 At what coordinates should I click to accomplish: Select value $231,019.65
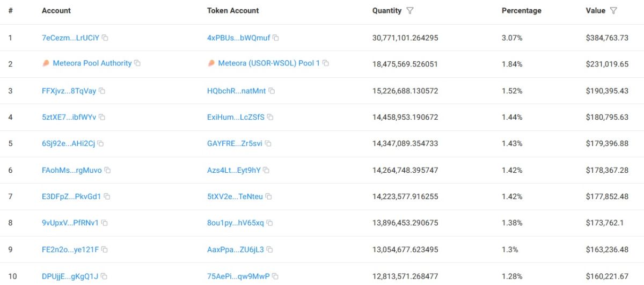point(607,64)
